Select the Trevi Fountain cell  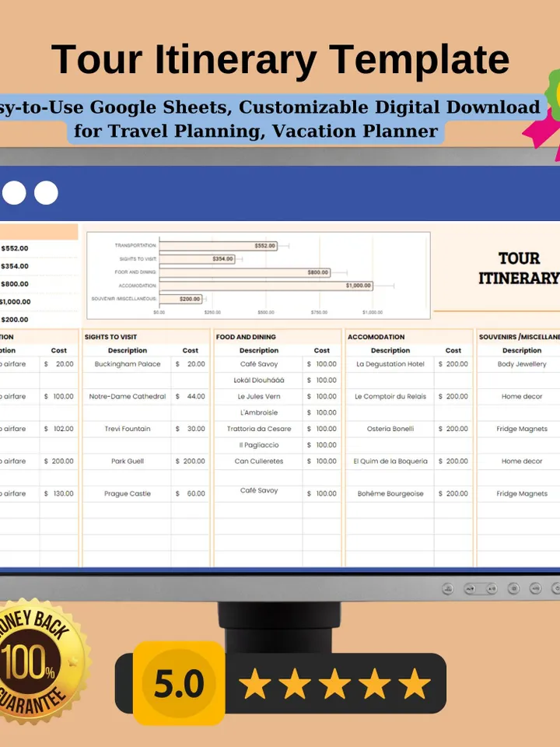(x=127, y=429)
